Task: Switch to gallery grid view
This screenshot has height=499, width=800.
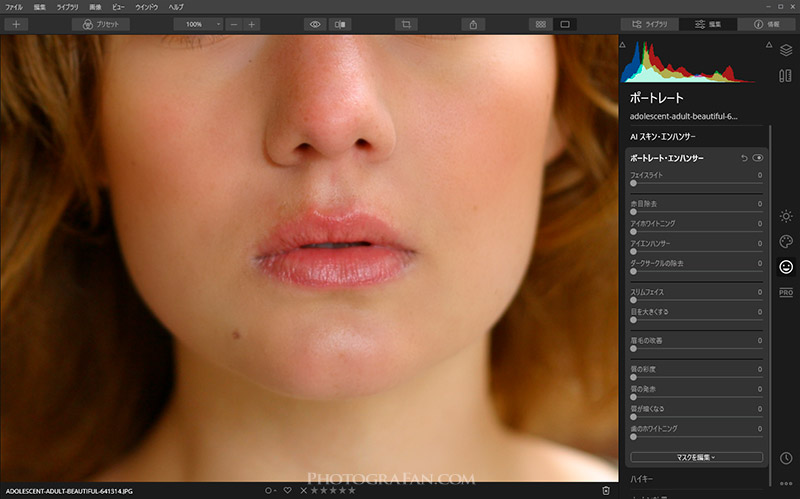Action: (541, 24)
